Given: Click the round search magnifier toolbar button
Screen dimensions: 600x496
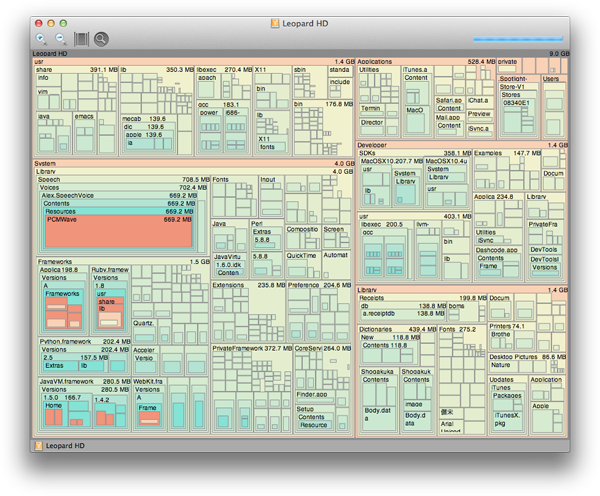Looking at the screenshot, I should click(101, 39).
